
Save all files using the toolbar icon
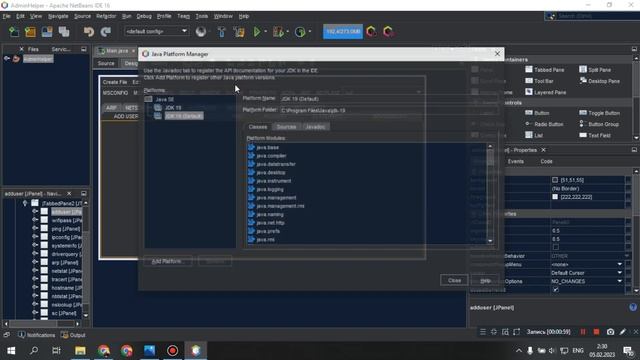[x=64, y=32]
